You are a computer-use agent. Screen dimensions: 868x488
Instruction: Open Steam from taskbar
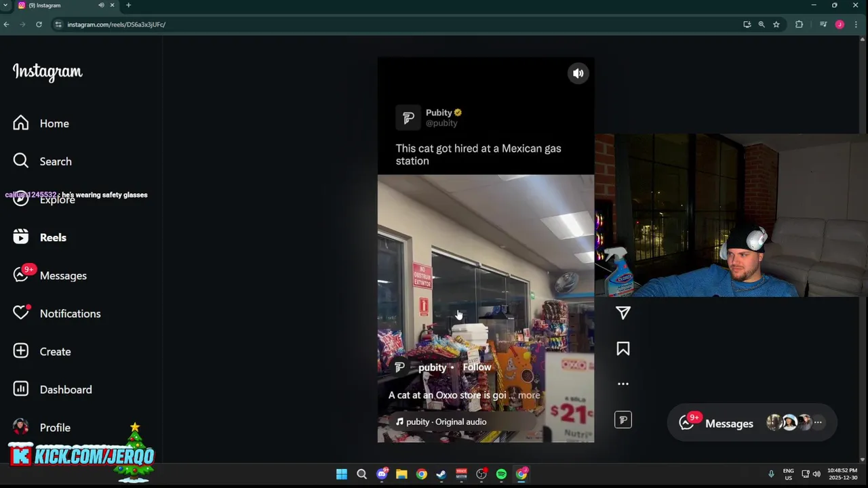441,474
